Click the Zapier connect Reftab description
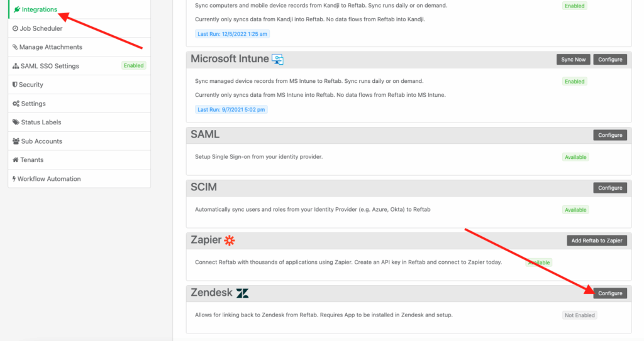Image resolution: width=644 pixels, height=341 pixels. coord(348,263)
